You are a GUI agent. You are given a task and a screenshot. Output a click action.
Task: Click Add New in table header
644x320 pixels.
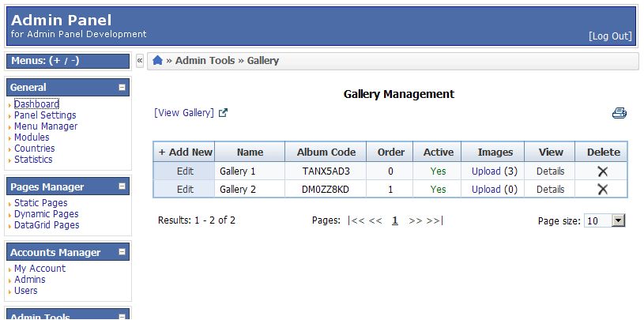click(185, 152)
